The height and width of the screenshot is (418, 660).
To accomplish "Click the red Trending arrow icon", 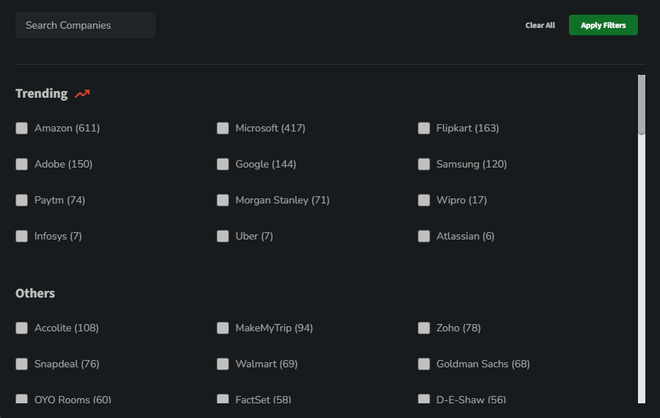I will [82, 93].
